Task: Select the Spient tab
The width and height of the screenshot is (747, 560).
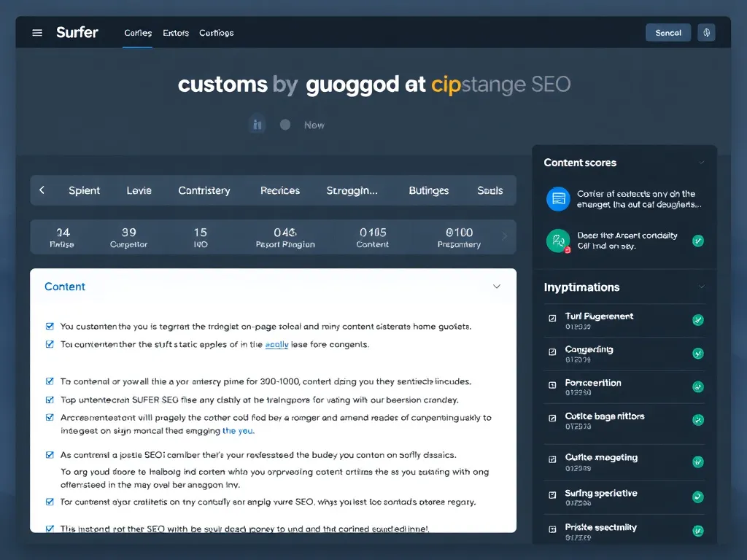Action: coord(85,190)
